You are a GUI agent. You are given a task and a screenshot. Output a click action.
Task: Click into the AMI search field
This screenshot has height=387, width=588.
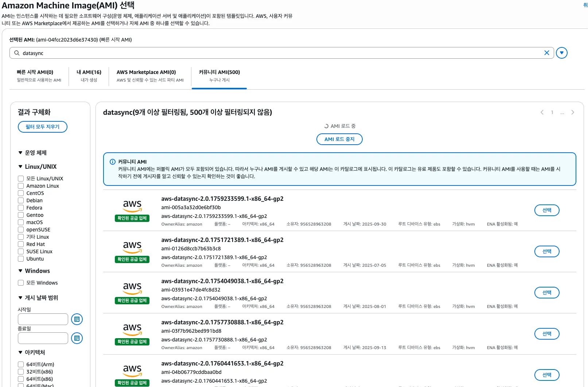(281, 53)
